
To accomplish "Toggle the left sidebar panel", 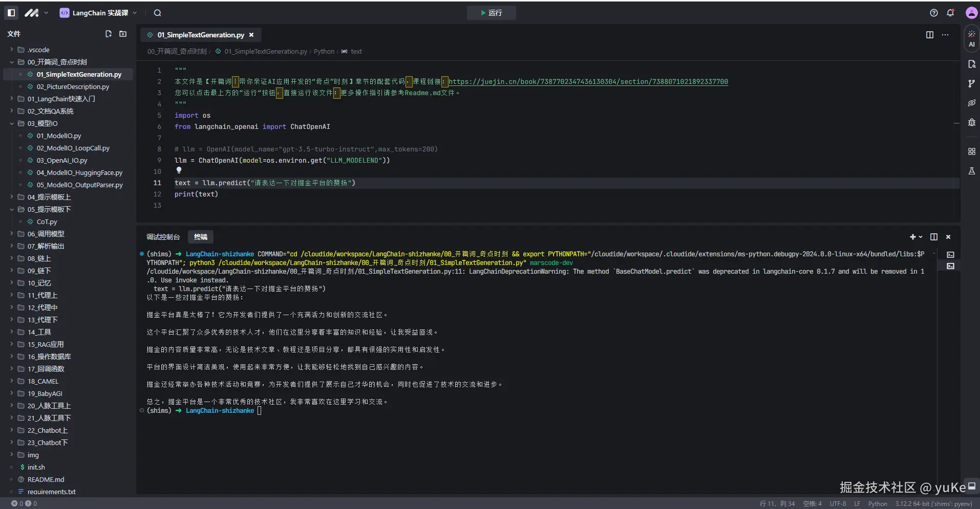I will click(x=11, y=13).
